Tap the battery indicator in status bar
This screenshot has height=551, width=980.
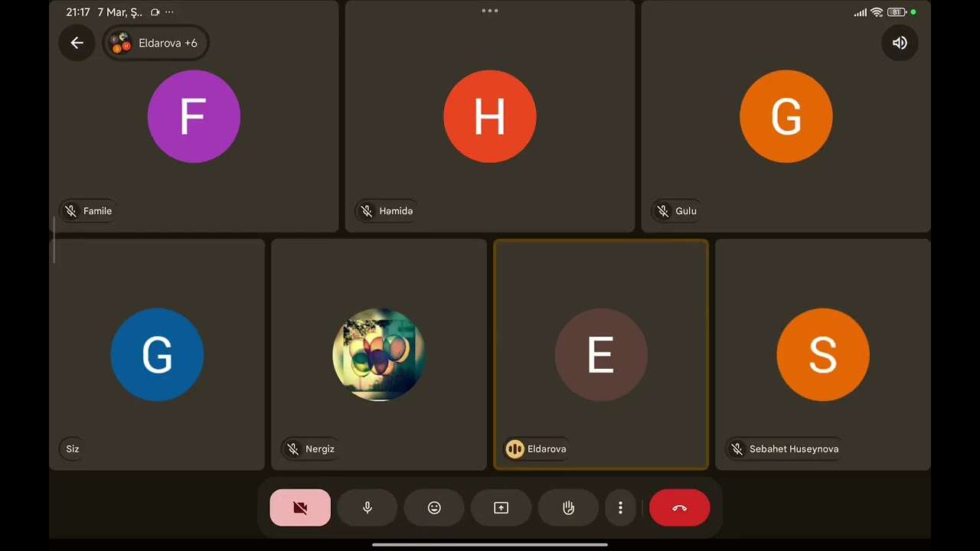pos(897,12)
